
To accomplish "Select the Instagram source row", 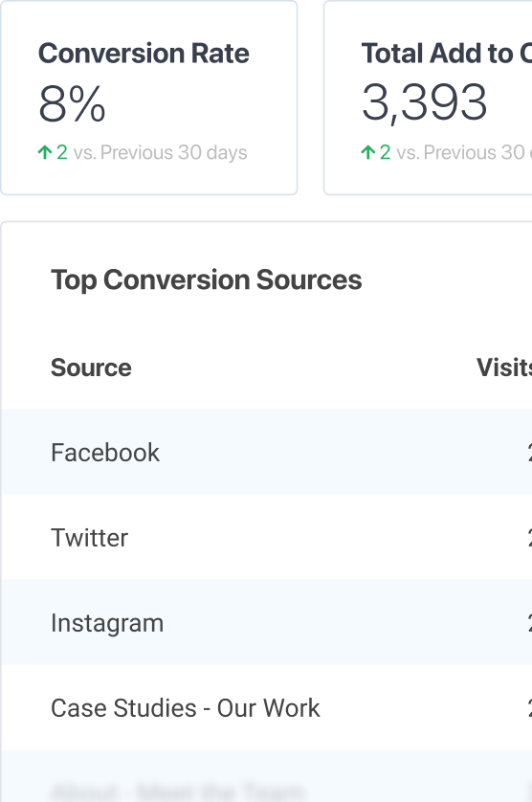I will 266,622.
